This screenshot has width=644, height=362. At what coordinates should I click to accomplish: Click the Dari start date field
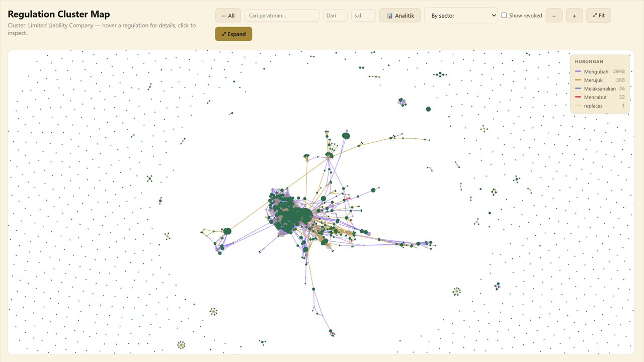pos(335,16)
